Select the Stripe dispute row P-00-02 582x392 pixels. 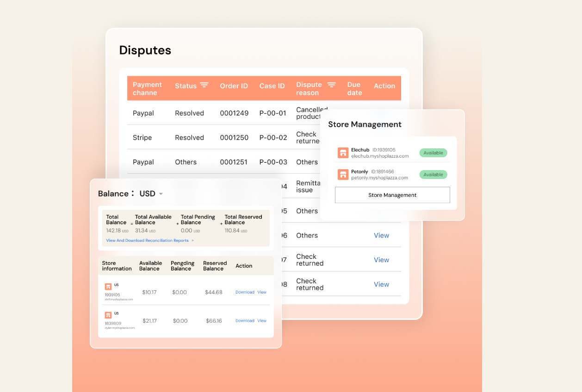273,138
